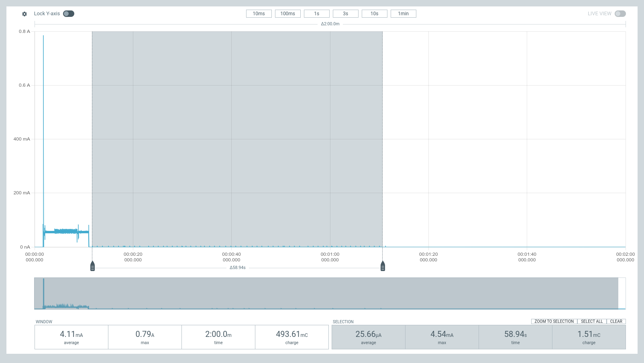
Task: Toggle the Lock Y-axis switch
Action: [x=69, y=14]
